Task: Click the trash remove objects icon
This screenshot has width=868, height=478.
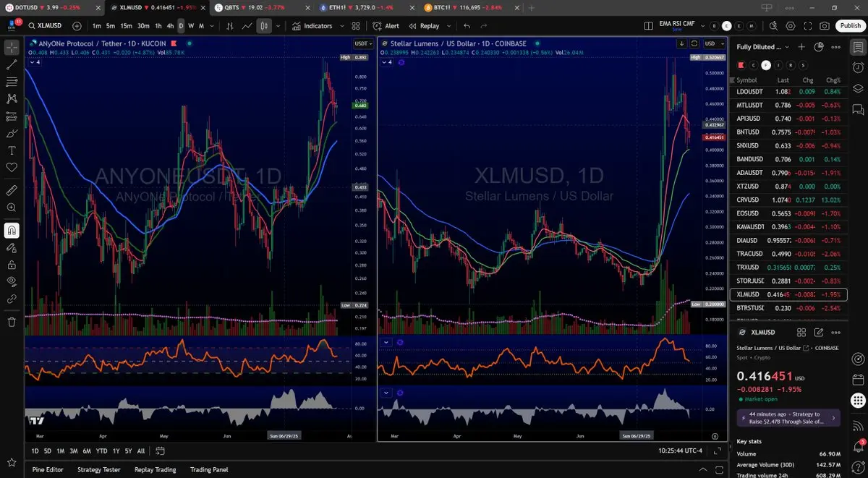Action: 12,321
